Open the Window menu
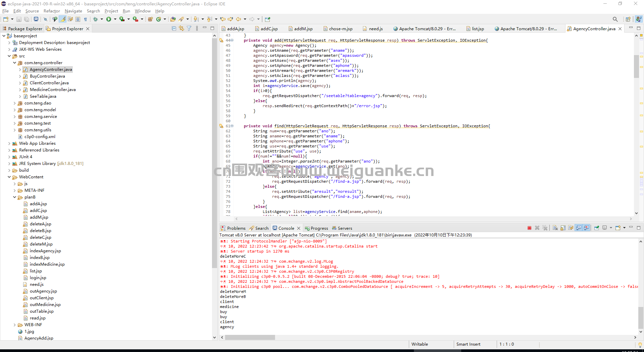644x352 pixels. (143, 11)
